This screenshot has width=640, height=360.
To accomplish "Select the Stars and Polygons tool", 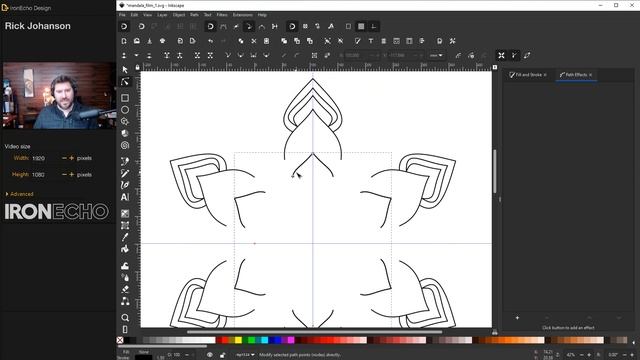I will point(125,122).
